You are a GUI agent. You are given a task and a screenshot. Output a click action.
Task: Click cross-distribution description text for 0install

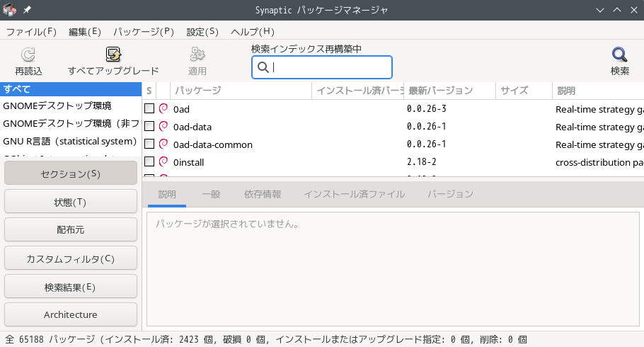(x=599, y=162)
